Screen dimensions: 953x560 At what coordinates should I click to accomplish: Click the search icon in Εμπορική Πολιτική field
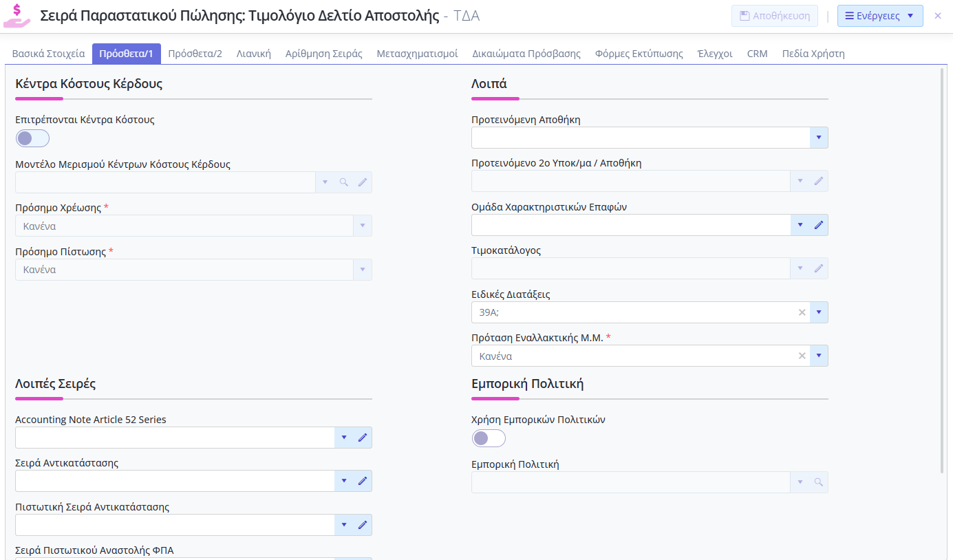[818, 482]
